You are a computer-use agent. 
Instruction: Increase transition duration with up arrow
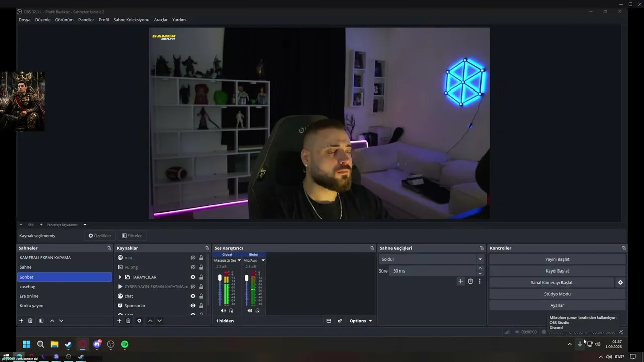480,268
